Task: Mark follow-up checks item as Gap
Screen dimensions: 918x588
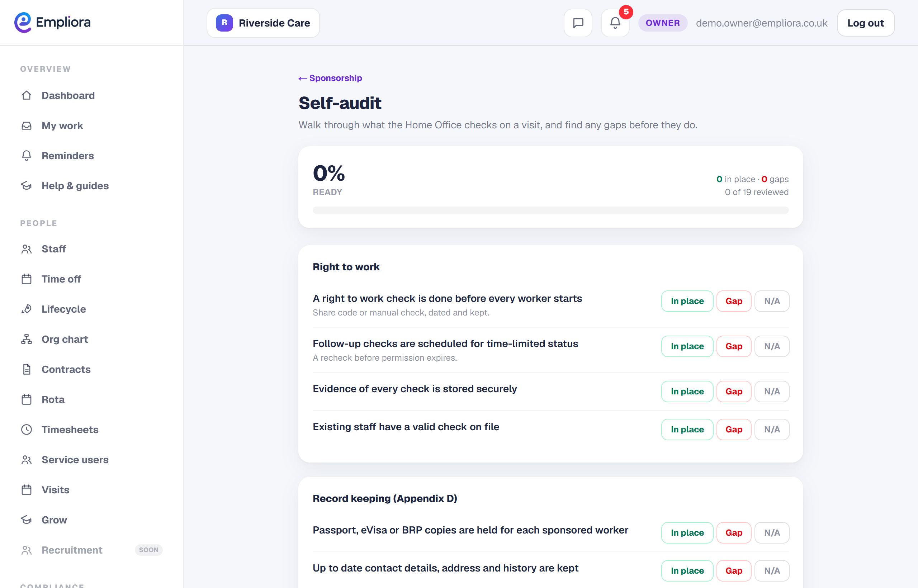Action: (734, 346)
